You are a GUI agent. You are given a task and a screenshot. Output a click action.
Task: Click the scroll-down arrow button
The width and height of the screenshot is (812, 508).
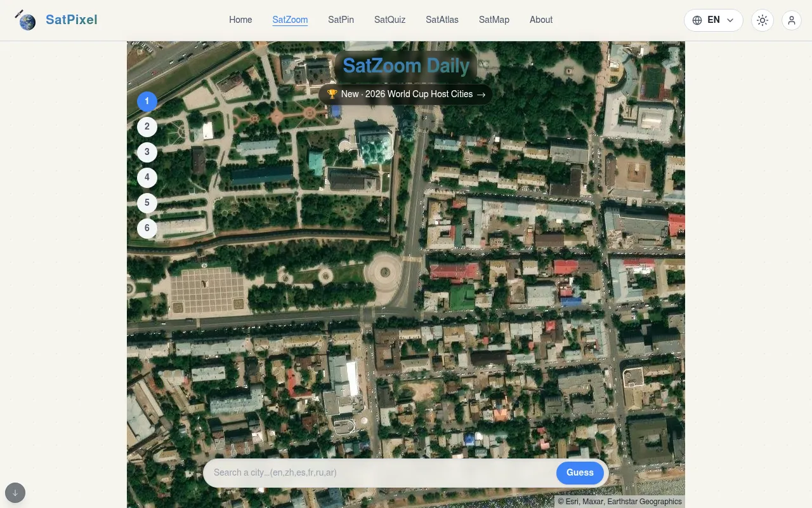pyautogui.click(x=15, y=493)
